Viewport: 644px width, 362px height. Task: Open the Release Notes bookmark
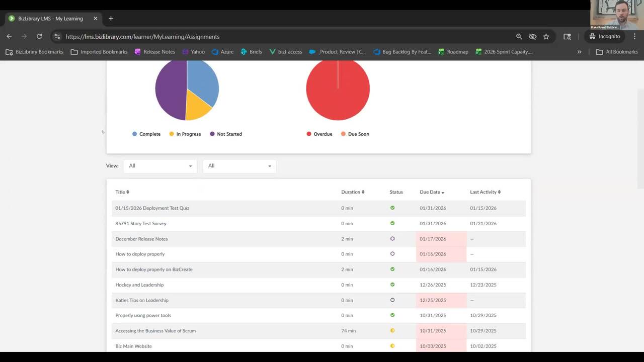[155, 52]
